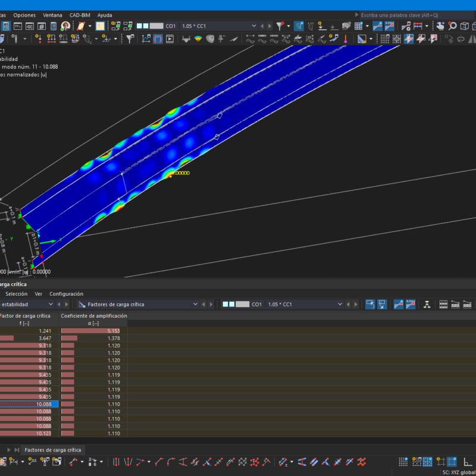Click the hand pan view icon
This screenshot has height=476, width=476.
click(x=440, y=26)
